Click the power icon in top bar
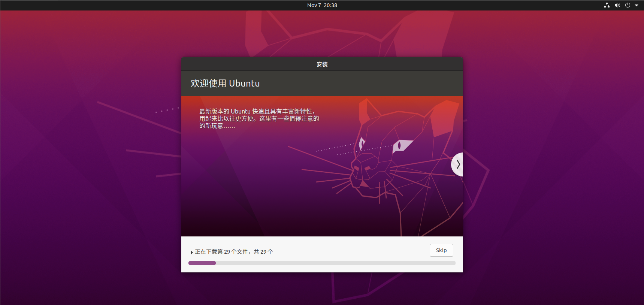Viewport: 644px width, 305px height. [x=628, y=5]
